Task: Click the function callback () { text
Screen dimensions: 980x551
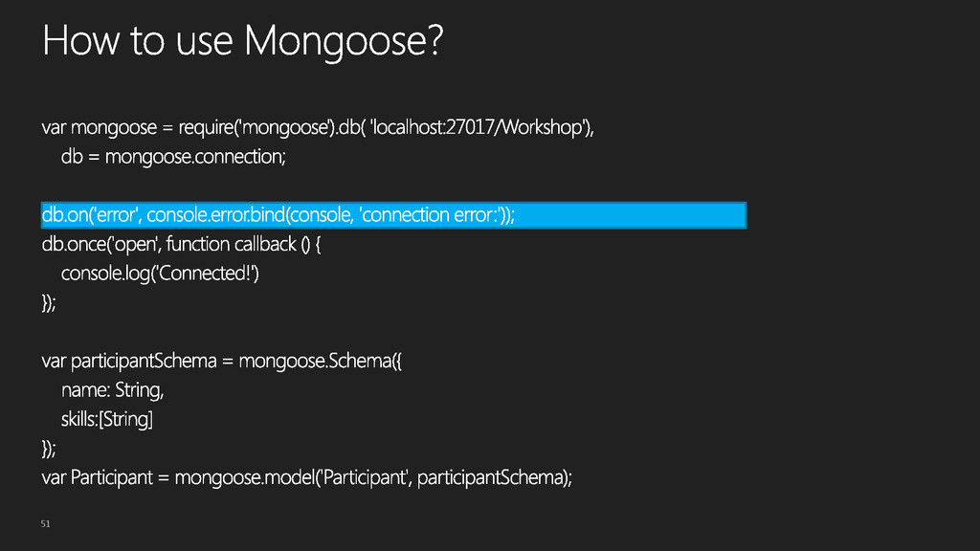Action: tap(244, 244)
